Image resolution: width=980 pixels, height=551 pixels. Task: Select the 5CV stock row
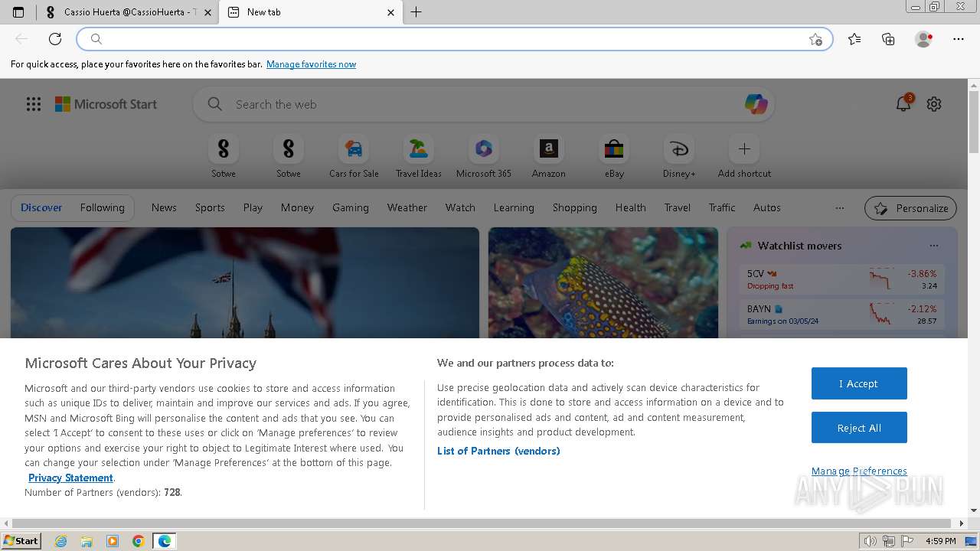(x=842, y=279)
